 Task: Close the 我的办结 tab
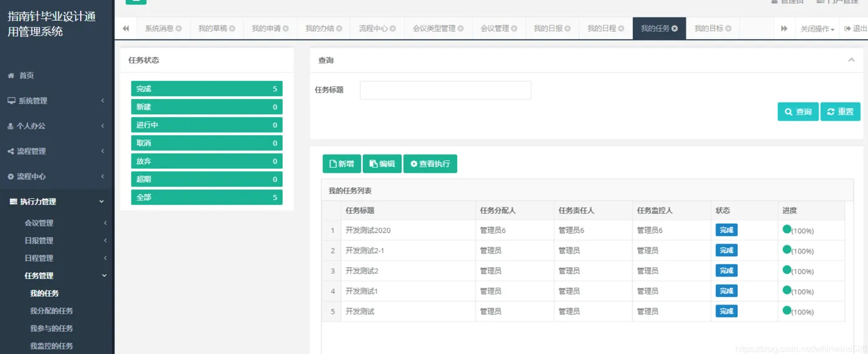[339, 29]
